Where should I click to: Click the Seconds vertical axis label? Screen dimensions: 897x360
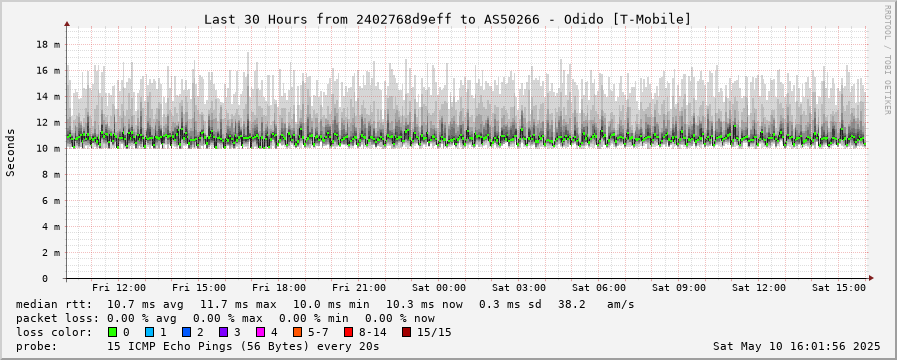11,152
